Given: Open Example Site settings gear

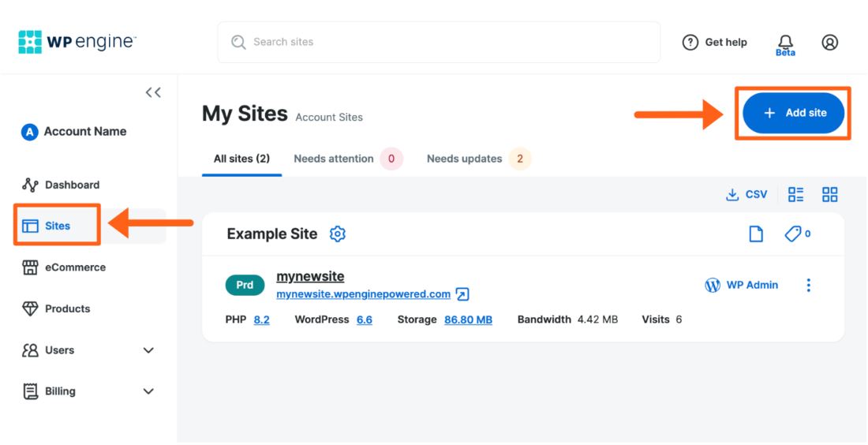Looking at the screenshot, I should [x=338, y=234].
